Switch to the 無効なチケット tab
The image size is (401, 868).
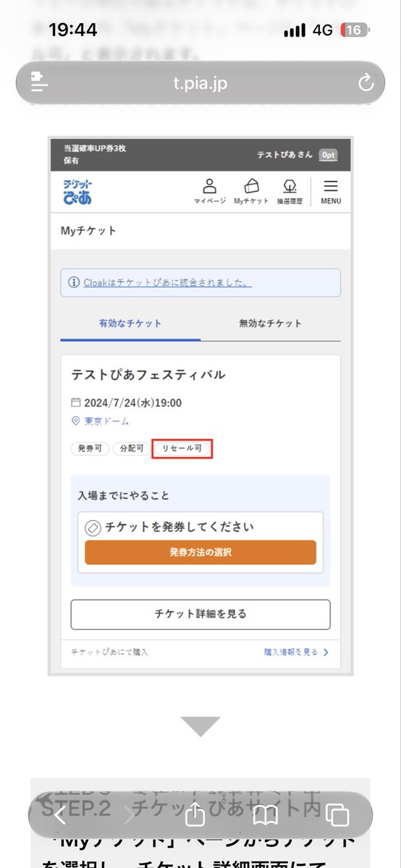pos(271,323)
